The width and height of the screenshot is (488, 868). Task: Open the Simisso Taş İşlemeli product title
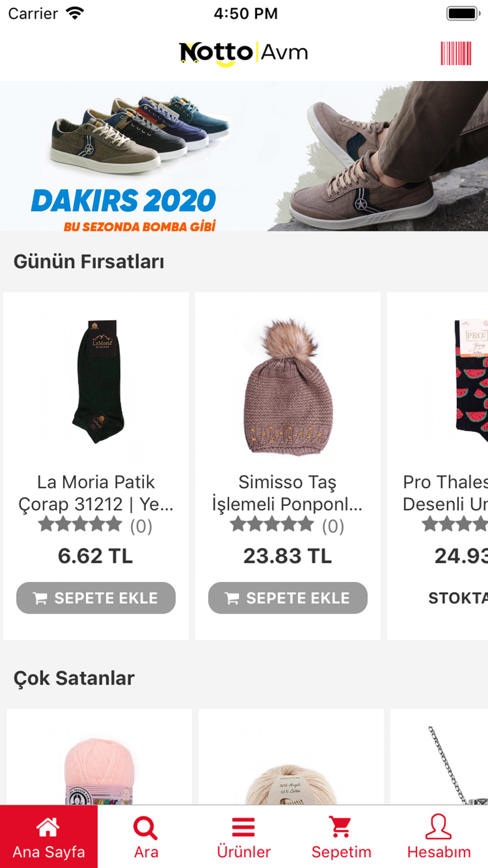tap(287, 493)
